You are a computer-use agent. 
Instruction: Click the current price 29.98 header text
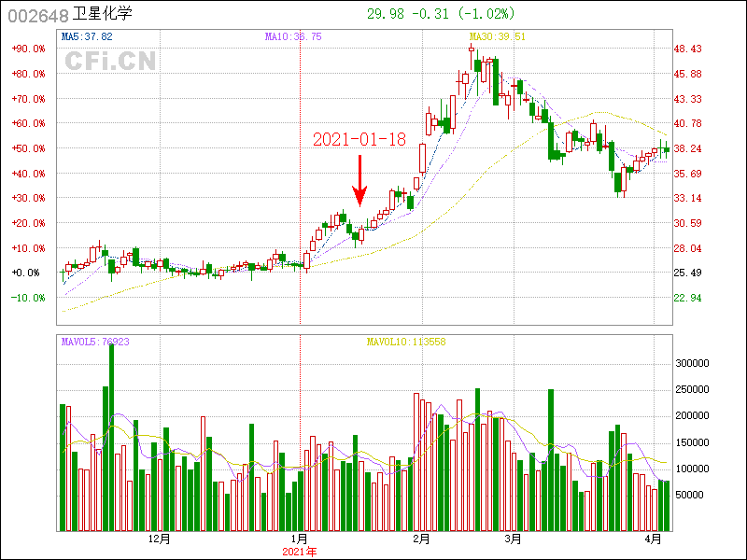tap(388, 14)
